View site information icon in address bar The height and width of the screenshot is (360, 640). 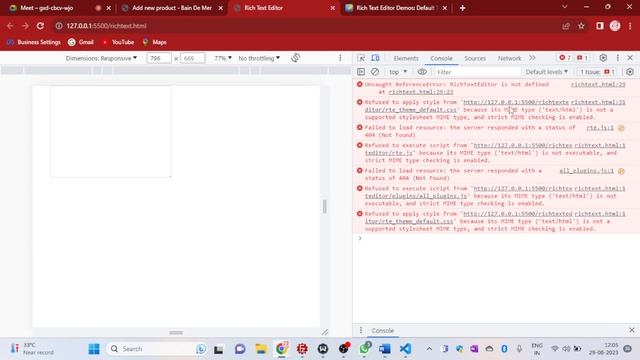coord(59,26)
